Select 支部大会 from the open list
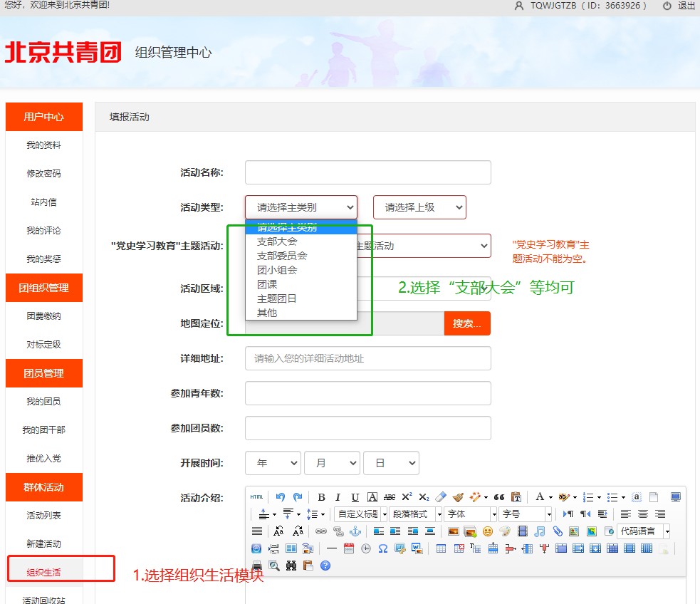Viewport: 700px width, 604px height. click(x=277, y=241)
